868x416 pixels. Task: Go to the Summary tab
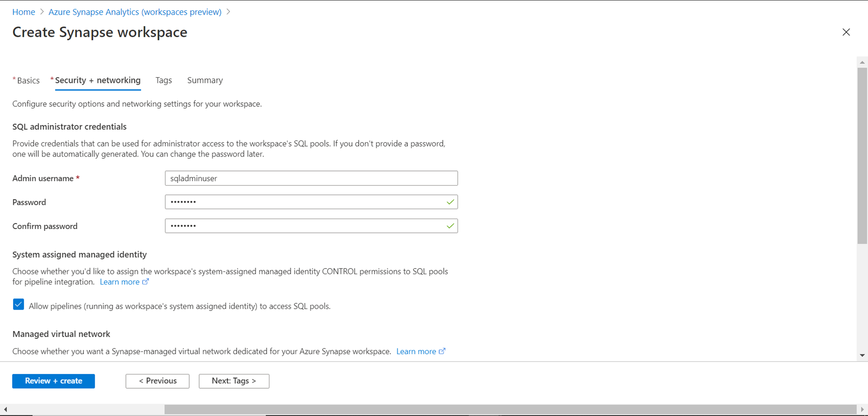coord(205,81)
